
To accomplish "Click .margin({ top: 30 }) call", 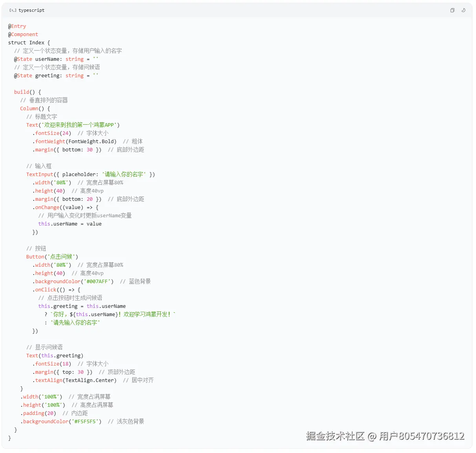I will pos(62,372).
